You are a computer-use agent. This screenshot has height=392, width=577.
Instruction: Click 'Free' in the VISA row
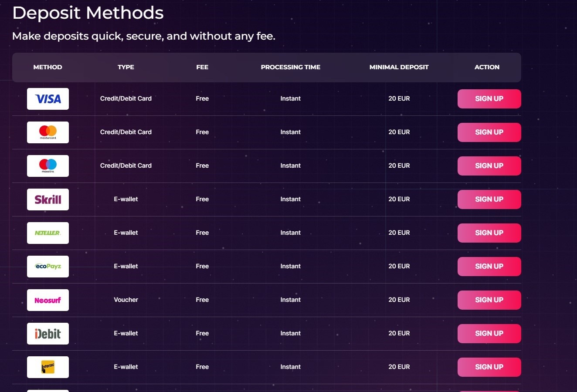202,98
